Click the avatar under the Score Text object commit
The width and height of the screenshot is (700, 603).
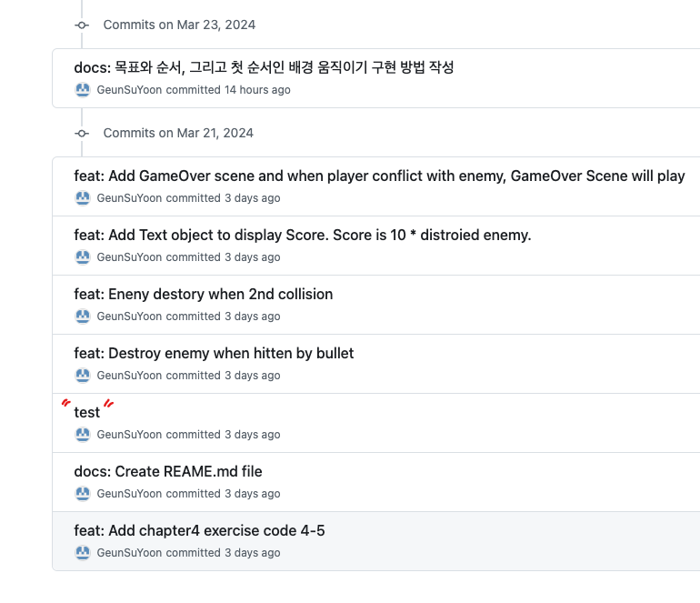pos(83,257)
